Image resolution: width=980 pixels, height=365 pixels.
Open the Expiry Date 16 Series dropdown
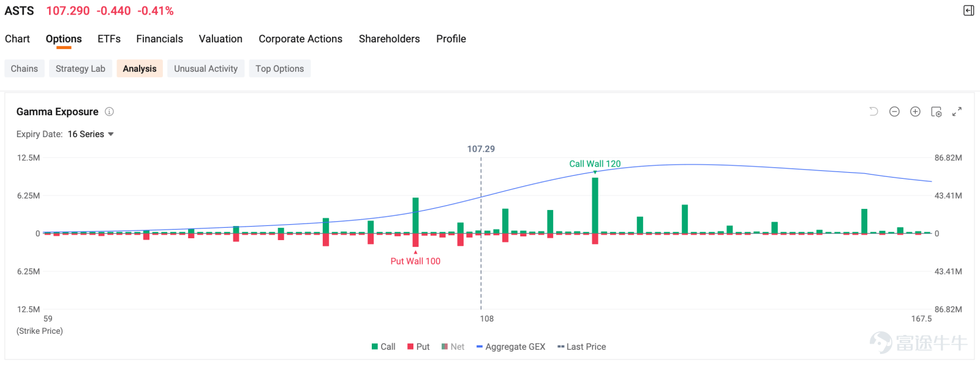[x=91, y=134]
